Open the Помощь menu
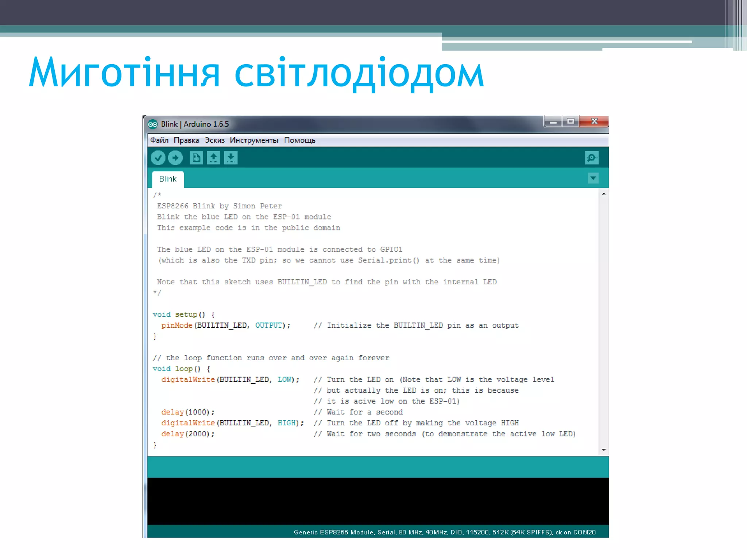Screen dimensions: 747x560 (x=299, y=140)
